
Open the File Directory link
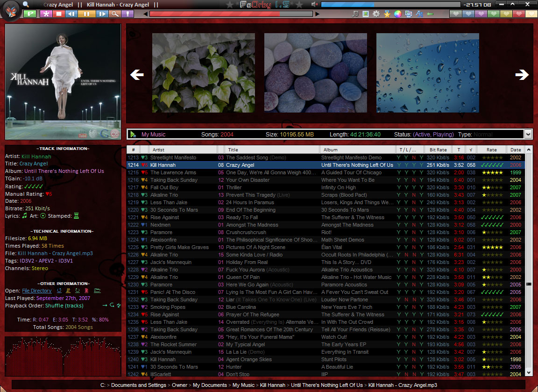(37, 291)
